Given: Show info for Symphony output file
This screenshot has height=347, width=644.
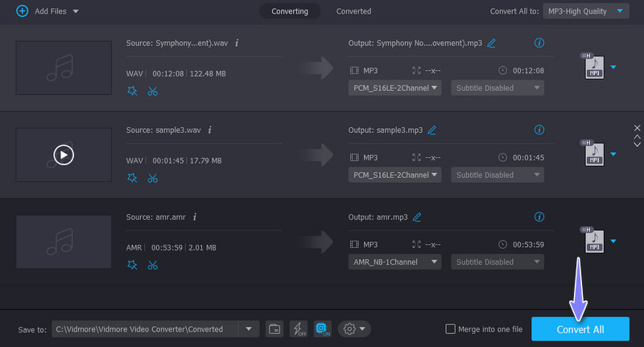Looking at the screenshot, I should pos(539,43).
